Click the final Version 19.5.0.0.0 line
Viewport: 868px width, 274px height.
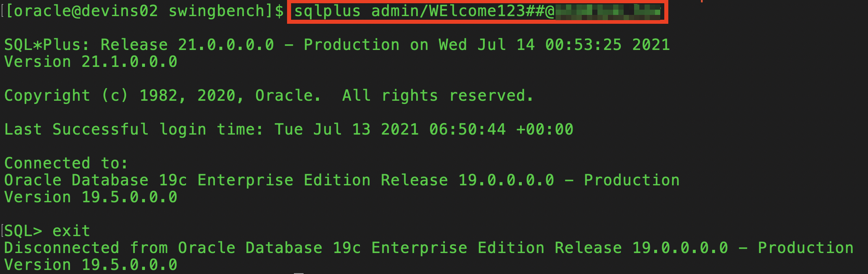point(91,265)
